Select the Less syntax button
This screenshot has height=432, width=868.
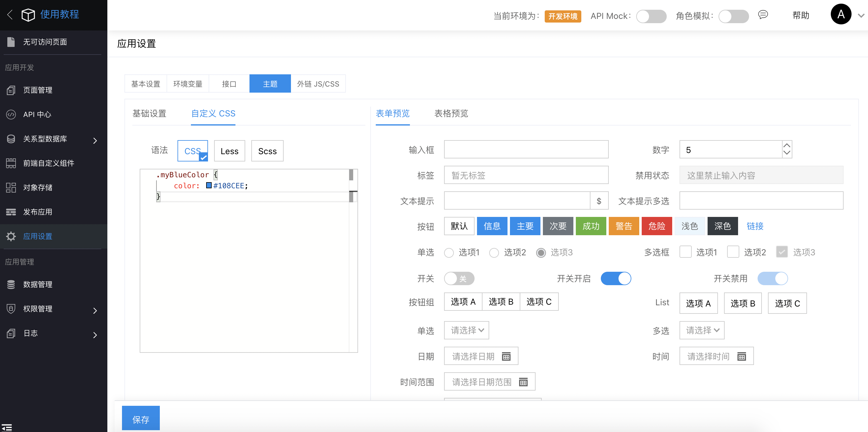pyautogui.click(x=229, y=151)
